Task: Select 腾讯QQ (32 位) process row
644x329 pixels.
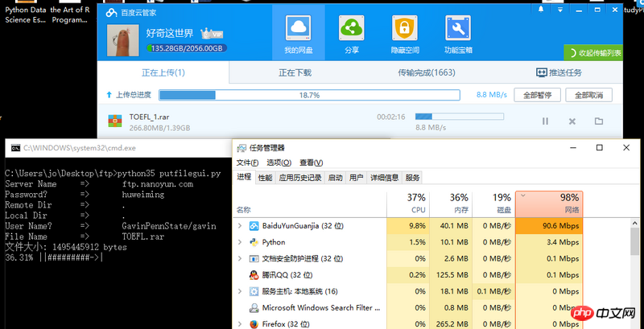Action: (x=408, y=275)
